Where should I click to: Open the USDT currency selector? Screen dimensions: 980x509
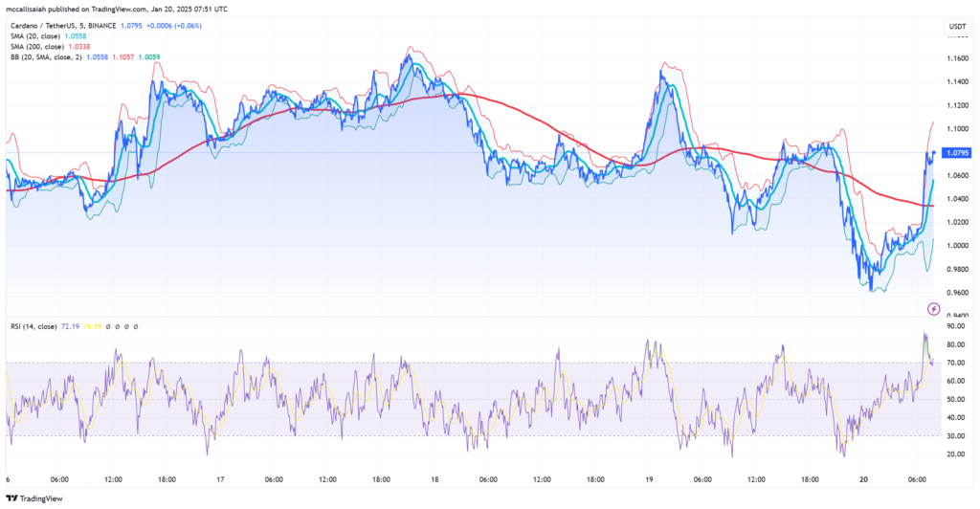coord(956,26)
